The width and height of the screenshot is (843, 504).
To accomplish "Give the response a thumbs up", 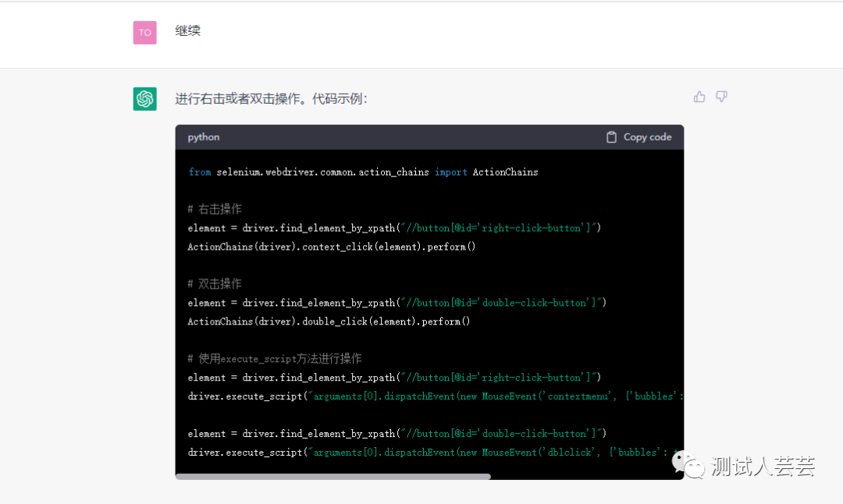I will tap(699, 96).
